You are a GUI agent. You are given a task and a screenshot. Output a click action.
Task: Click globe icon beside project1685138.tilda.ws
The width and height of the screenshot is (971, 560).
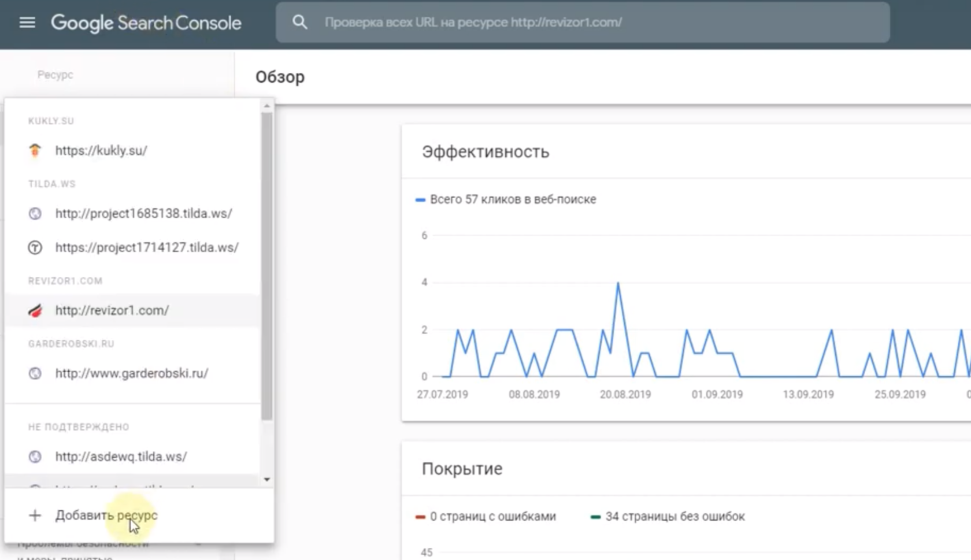tap(35, 213)
